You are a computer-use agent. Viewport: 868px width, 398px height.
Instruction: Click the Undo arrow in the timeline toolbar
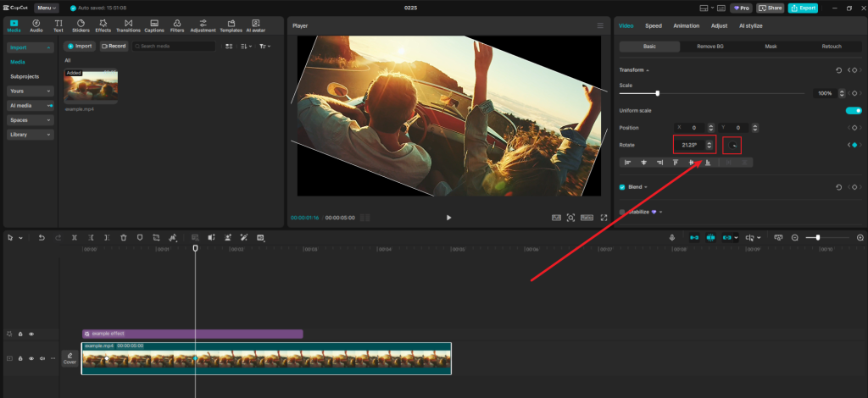(42, 238)
